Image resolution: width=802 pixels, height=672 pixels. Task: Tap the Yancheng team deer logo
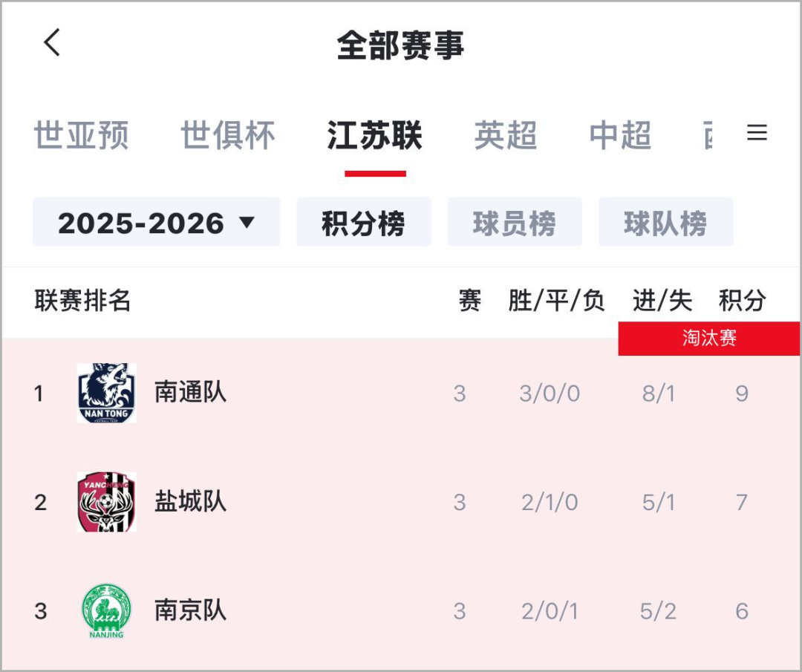pos(106,502)
